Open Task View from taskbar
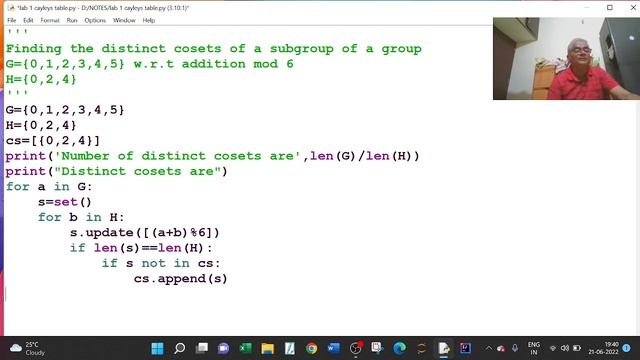The image size is (640, 360). pyautogui.click(x=202, y=348)
